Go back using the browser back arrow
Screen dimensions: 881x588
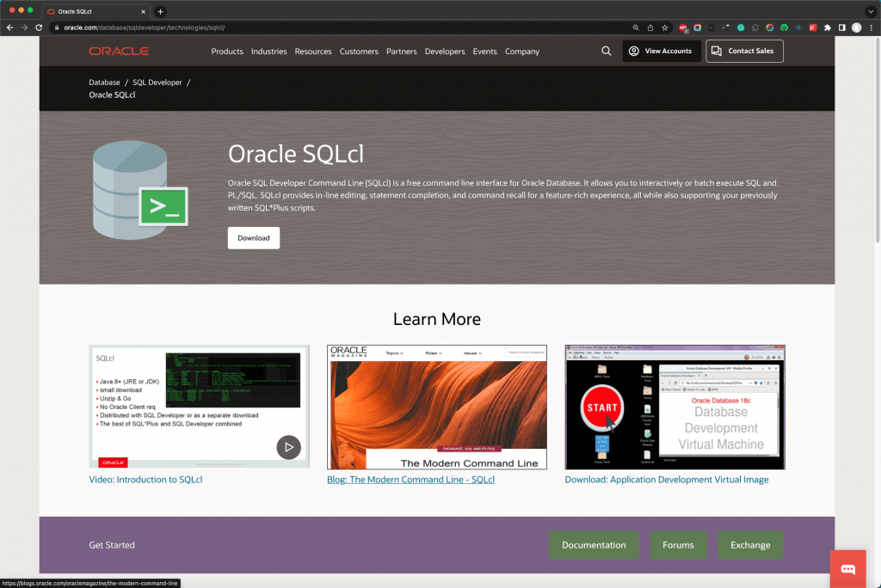[9, 28]
